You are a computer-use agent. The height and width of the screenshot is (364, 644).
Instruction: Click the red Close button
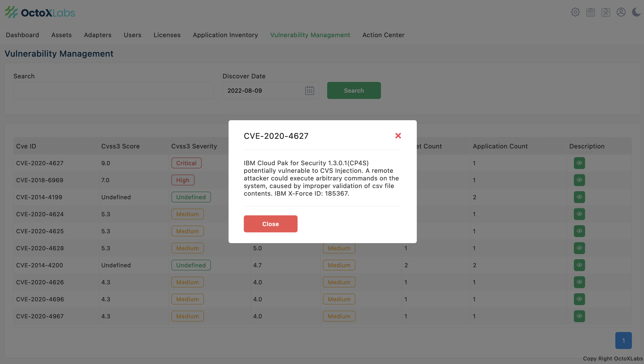(x=270, y=224)
